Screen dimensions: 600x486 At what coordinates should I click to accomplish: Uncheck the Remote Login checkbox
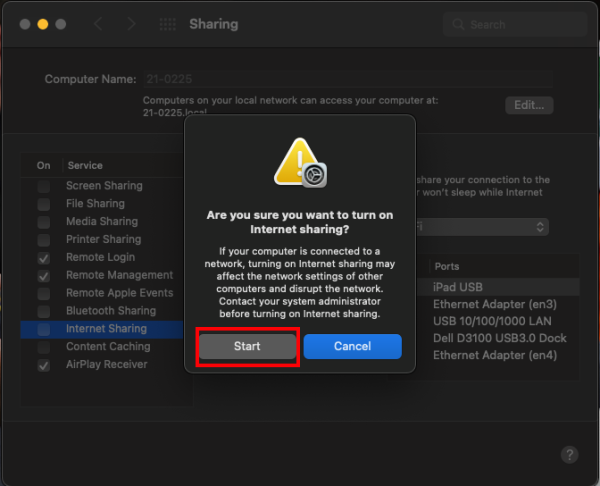click(x=44, y=258)
